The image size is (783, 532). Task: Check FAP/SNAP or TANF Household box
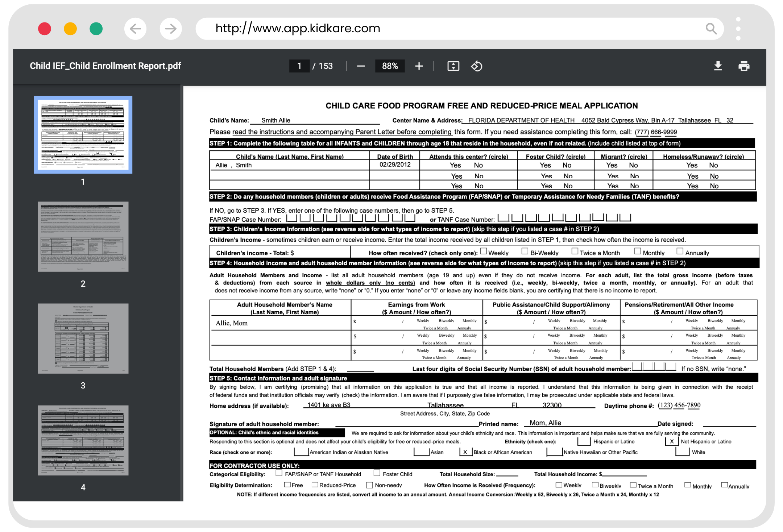point(279,473)
